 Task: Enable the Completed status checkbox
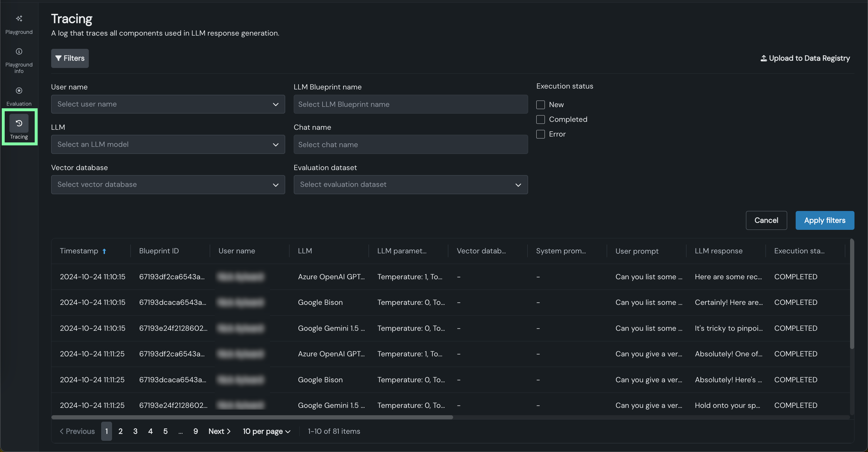tap(540, 119)
